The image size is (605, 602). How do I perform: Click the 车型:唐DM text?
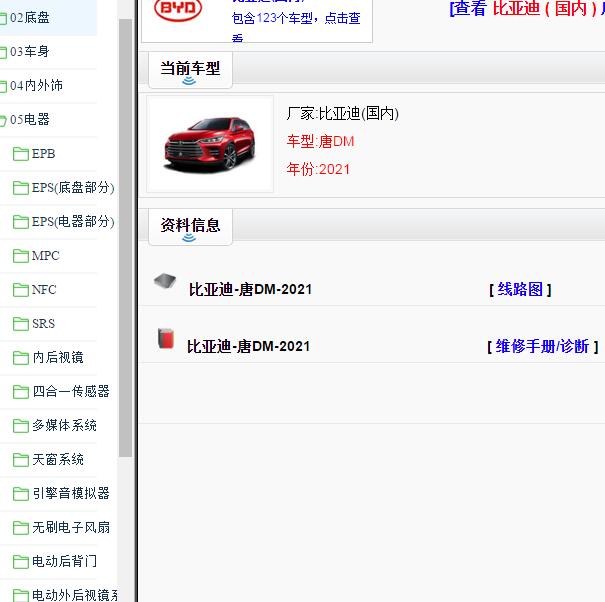tap(320, 141)
